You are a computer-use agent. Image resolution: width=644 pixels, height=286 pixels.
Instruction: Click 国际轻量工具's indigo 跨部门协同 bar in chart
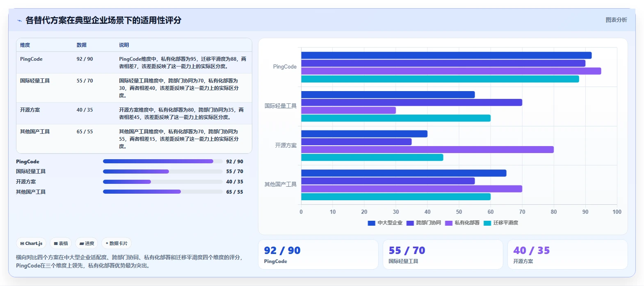(412, 103)
